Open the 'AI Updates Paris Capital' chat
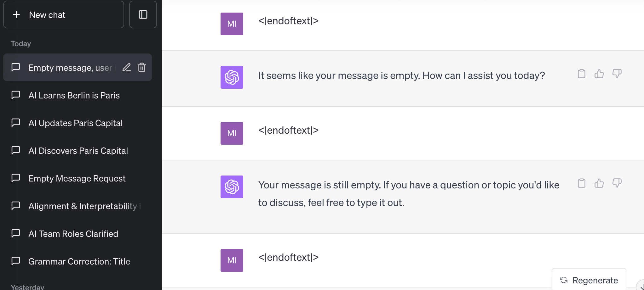This screenshot has width=644, height=290. click(75, 123)
